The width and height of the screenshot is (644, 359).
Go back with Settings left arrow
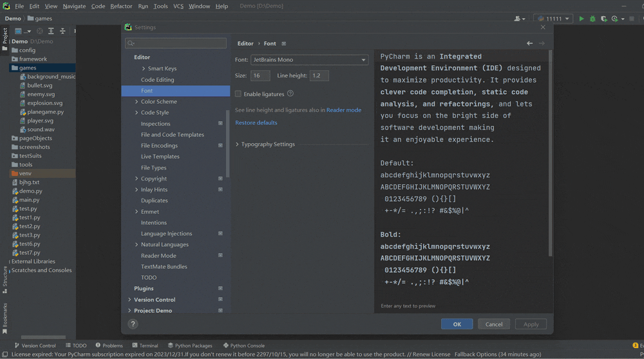coord(529,43)
